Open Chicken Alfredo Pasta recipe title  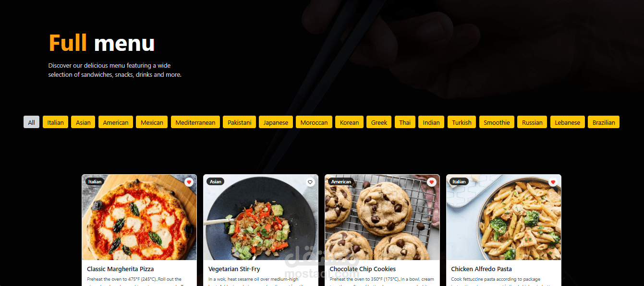coord(481,269)
